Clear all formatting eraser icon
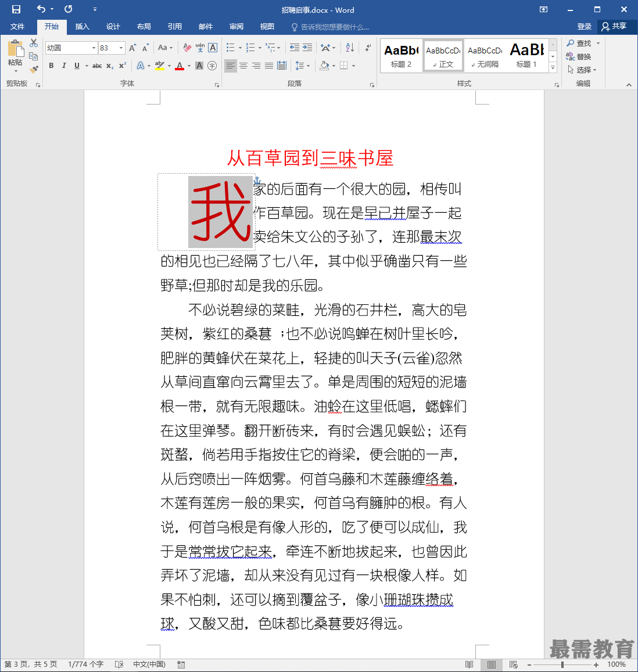Image resolution: width=638 pixels, height=672 pixels. pos(187,48)
